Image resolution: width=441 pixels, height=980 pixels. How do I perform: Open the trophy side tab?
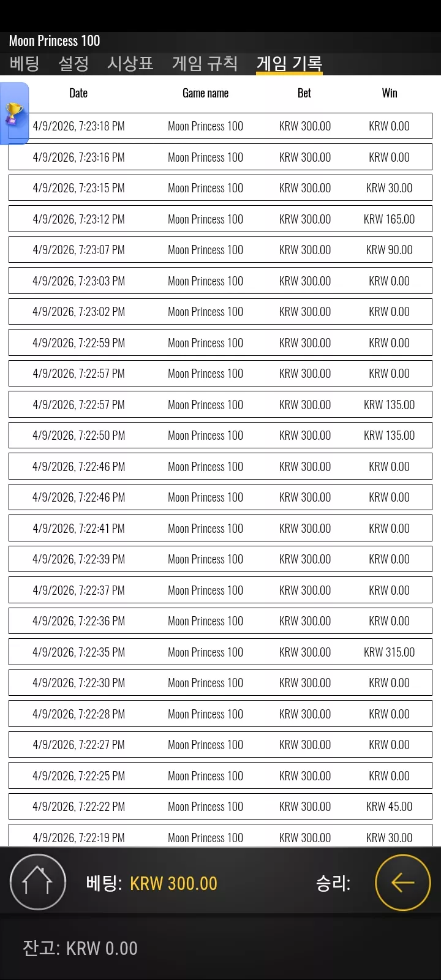(x=14, y=114)
